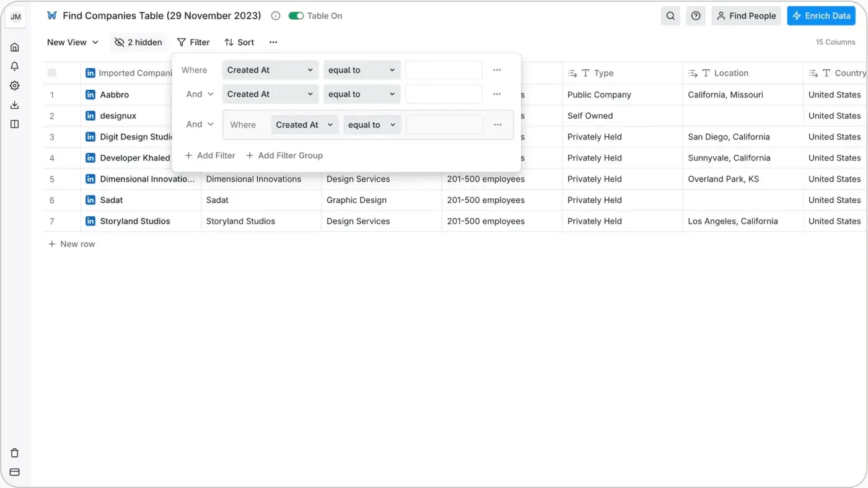The height and width of the screenshot is (488, 868).
Task: Click Add Filter Group
Action: (x=284, y=155)
